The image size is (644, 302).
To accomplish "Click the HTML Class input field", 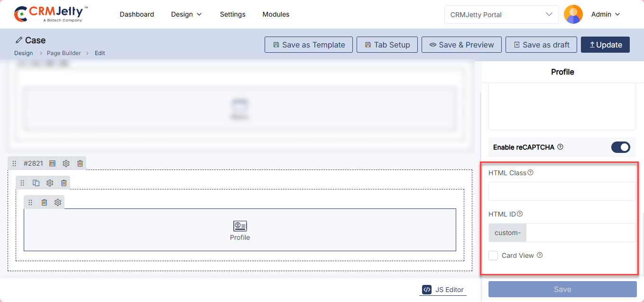I will click(562, 191).
